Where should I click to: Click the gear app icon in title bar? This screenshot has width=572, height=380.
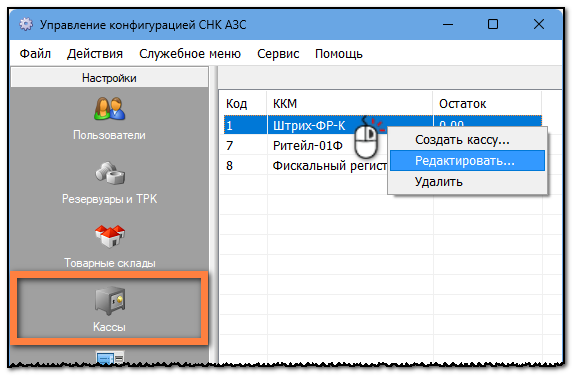pos(26,24)
